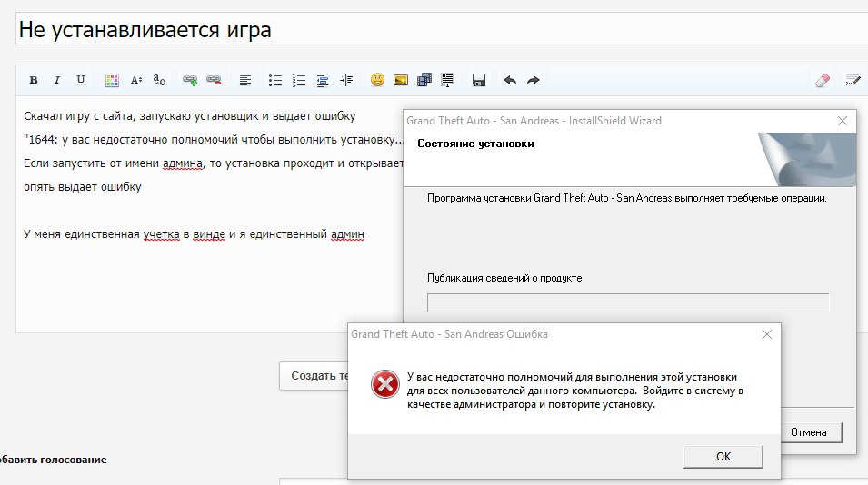
Task: Click 'Публикация сведений о продукте' status text
Action: click(504, 278)
